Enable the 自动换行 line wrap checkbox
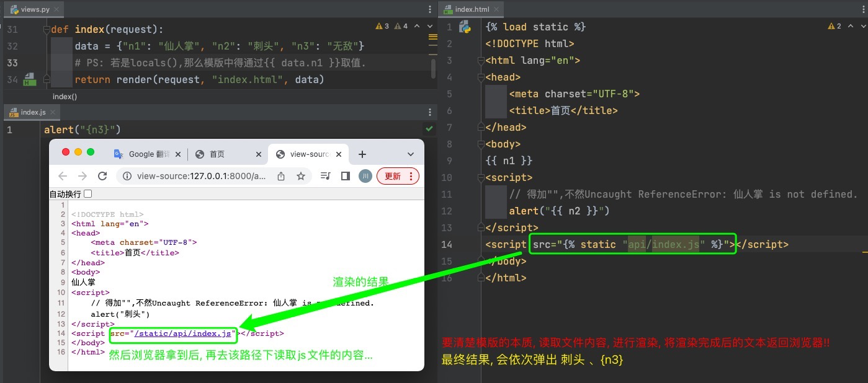 pos(87,194)
